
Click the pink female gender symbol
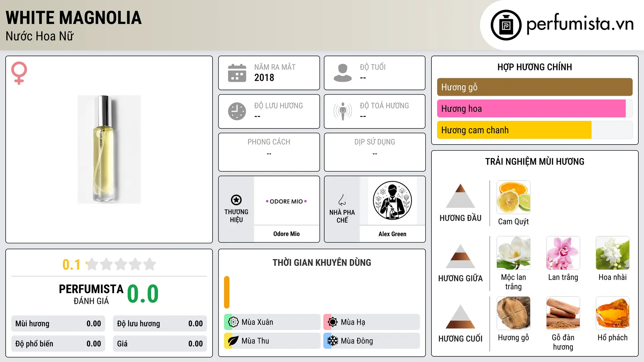pos(19,73)
